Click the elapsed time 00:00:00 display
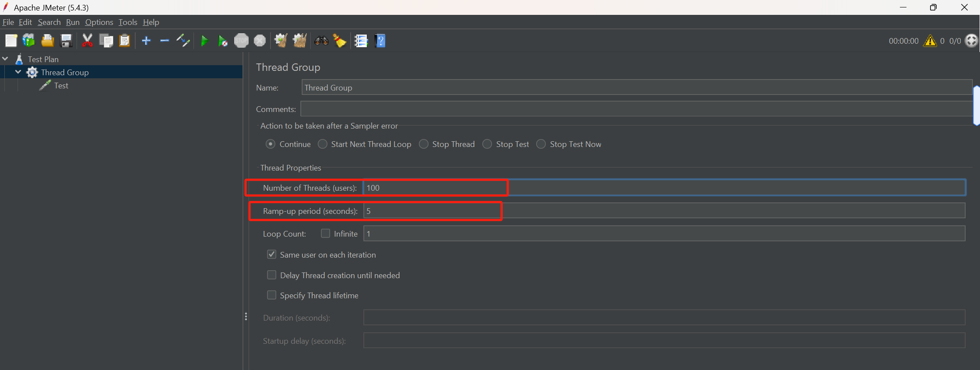The image size is (980, 370). point(903,41)
